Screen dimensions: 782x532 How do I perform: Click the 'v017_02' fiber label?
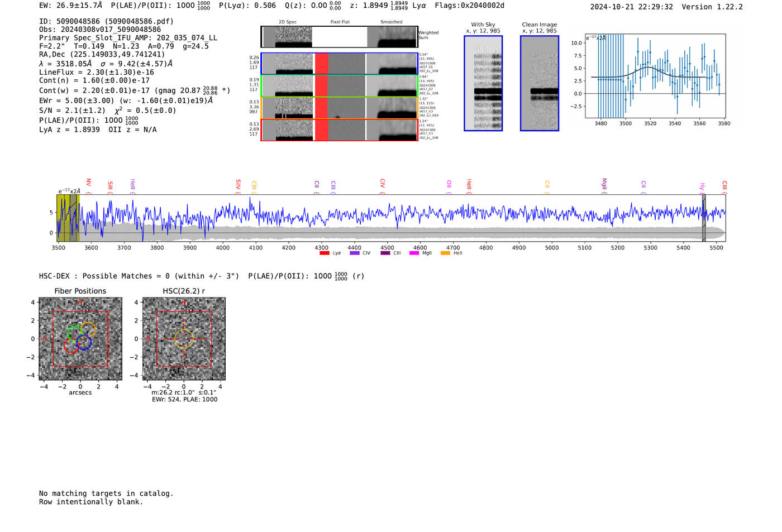coord(426,89)
